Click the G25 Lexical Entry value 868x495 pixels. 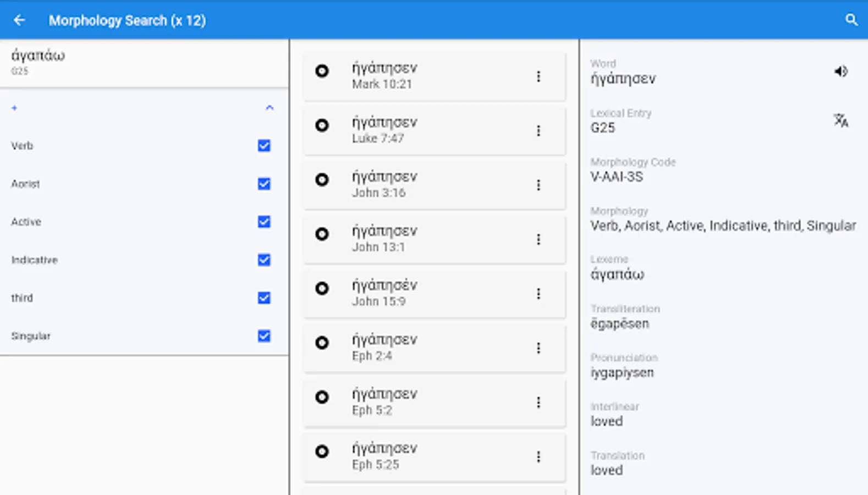[603, 128]
